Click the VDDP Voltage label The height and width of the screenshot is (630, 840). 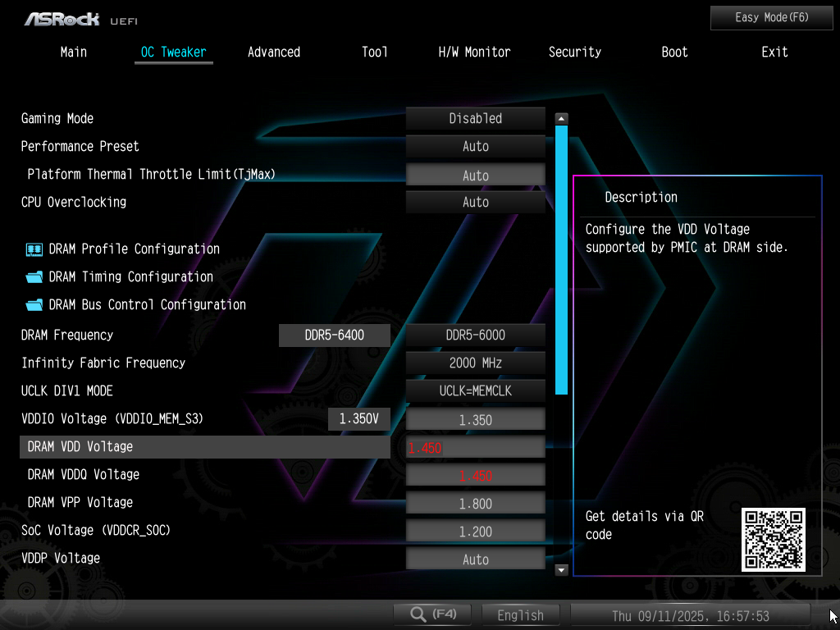pos(61,558)
